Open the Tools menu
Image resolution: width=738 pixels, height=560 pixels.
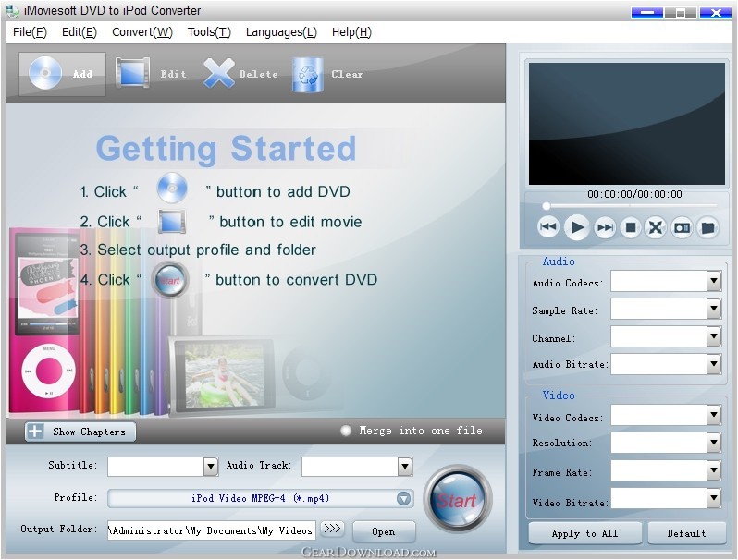pos(209,32)
